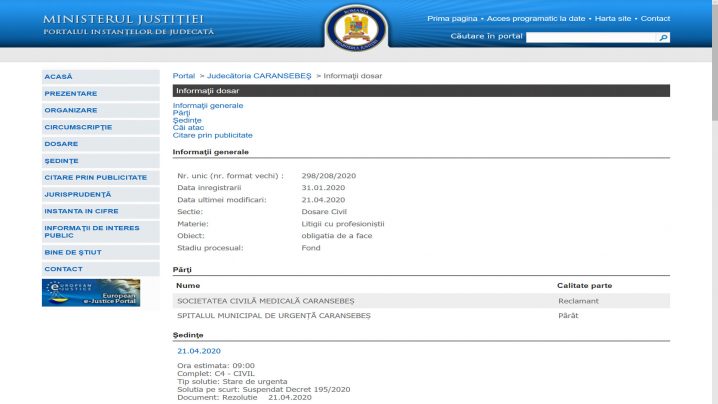The image size is (718, 404).
Task: Focus the Căutare în portal search field
Action: [591, 38]
